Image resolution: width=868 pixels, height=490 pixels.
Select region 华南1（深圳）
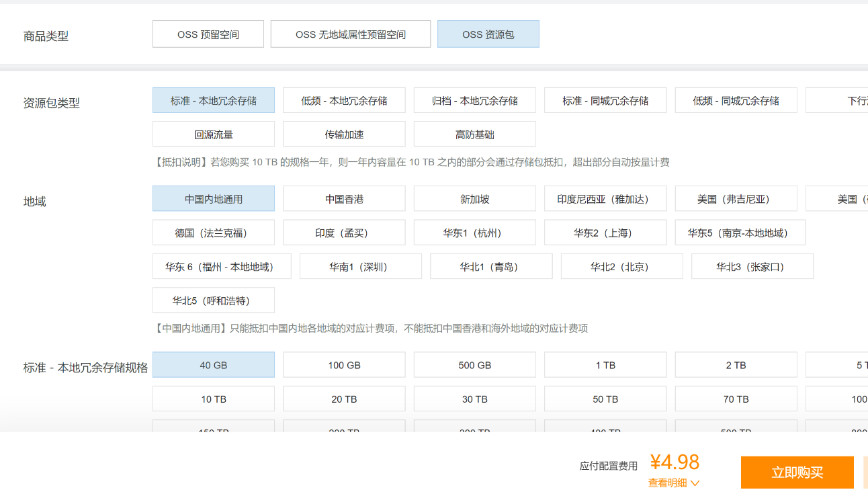pyautogui.click(x=361, y=266)
